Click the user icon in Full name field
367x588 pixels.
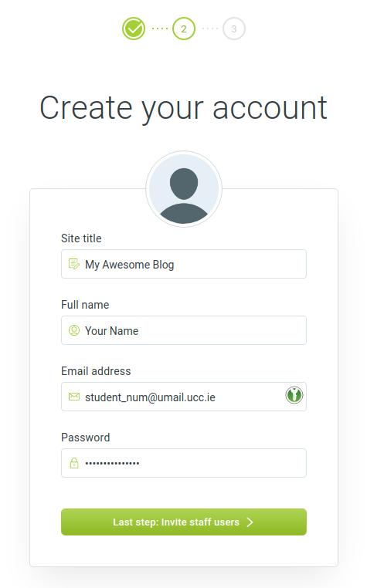74,330
